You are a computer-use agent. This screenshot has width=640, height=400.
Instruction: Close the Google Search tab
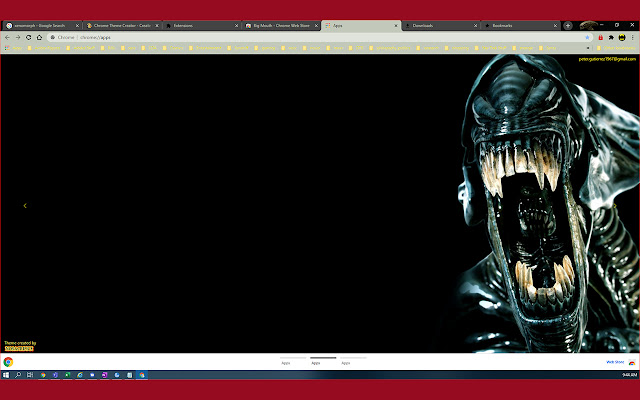77,25
